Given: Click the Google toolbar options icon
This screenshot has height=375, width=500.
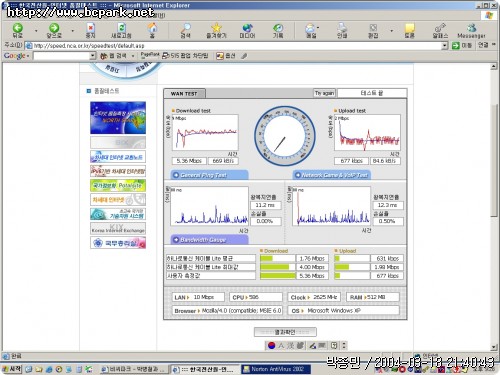Looking at the screenshot, I should click(x=226, y=56).
